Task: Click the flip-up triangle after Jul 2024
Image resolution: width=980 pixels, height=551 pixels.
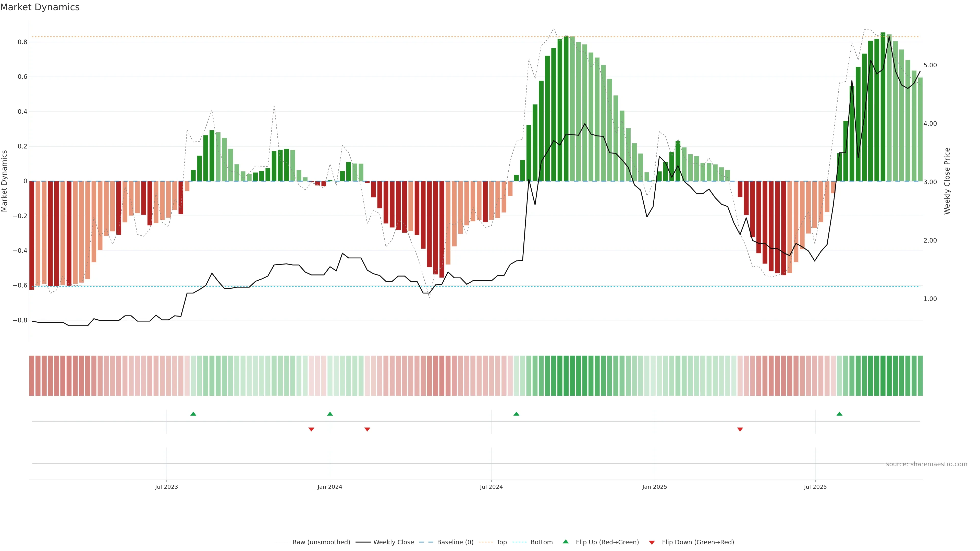Action: pyautogui.click(x=516, y=414)
